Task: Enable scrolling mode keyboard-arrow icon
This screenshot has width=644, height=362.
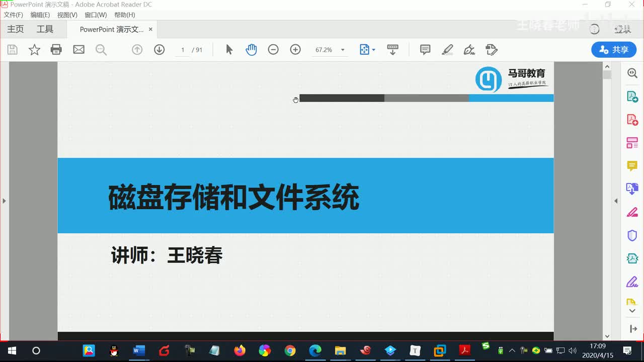Action: coord(392,50)
